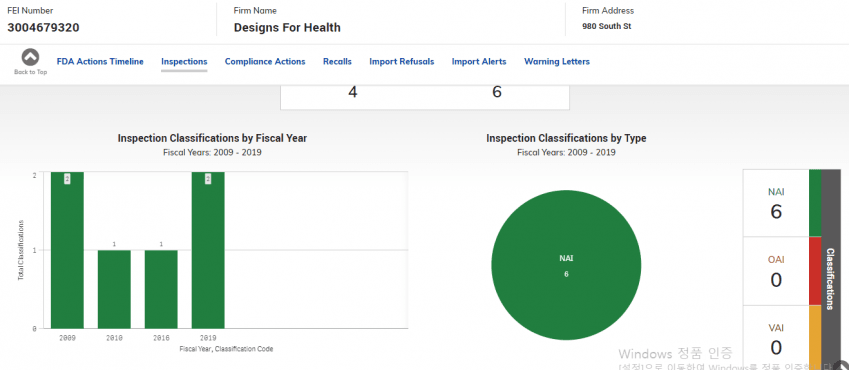Click the green NAI color strip
This screenshot has height=370, width=849.
tap(815, 203)
